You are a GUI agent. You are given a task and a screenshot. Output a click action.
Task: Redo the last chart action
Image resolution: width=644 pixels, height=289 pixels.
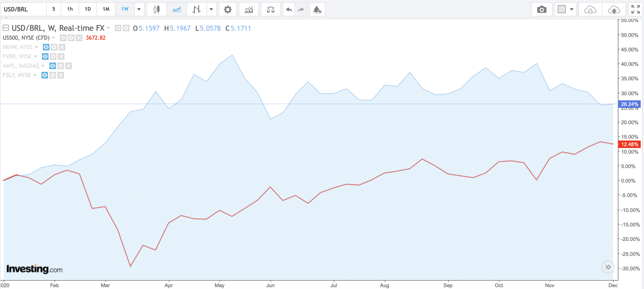point(301,9)
